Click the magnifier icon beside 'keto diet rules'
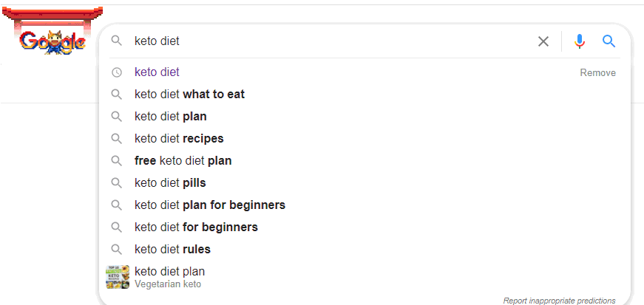The width and height of the screenshot is (644, 305). click(116, 250)
